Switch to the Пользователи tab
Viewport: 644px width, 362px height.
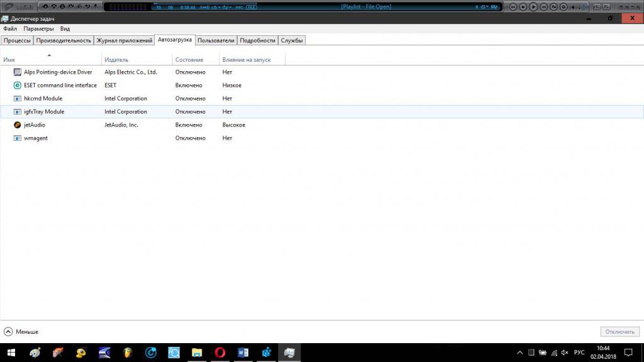click(216, 40)
